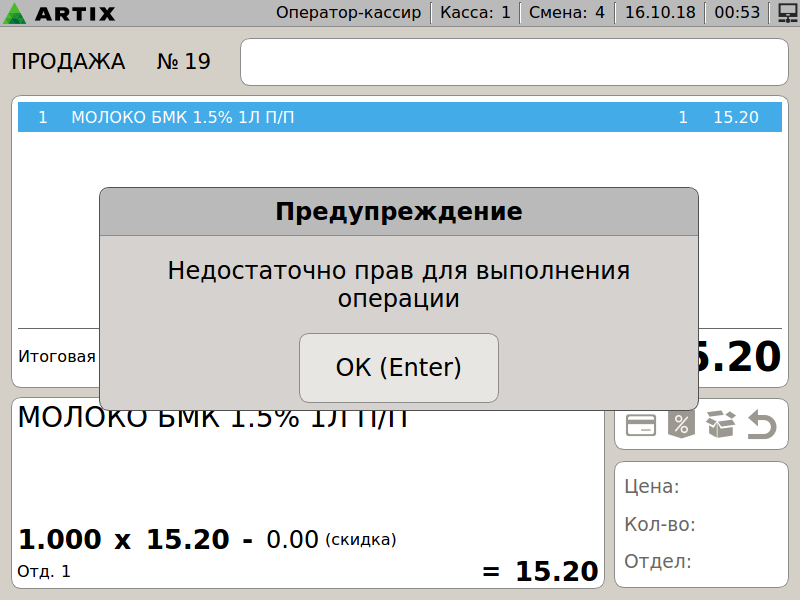Click the Цена field label
The image size is (800, 600).
click(x=652, y=487)
